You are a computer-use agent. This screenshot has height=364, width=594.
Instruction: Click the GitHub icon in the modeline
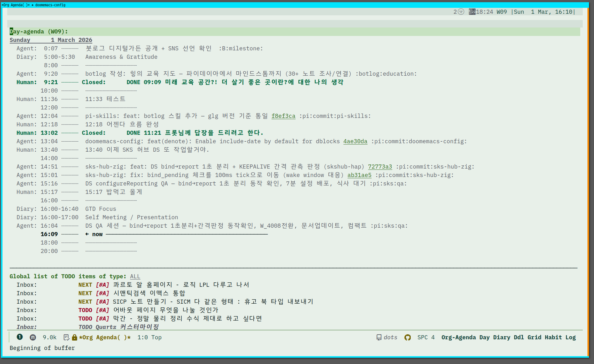pyautogui.click(x=407, y=337)
